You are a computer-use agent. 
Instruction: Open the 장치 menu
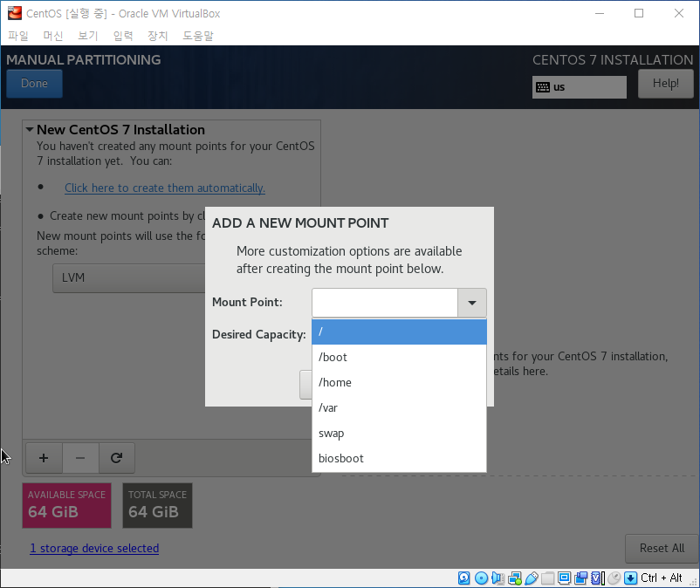[158, 36]
